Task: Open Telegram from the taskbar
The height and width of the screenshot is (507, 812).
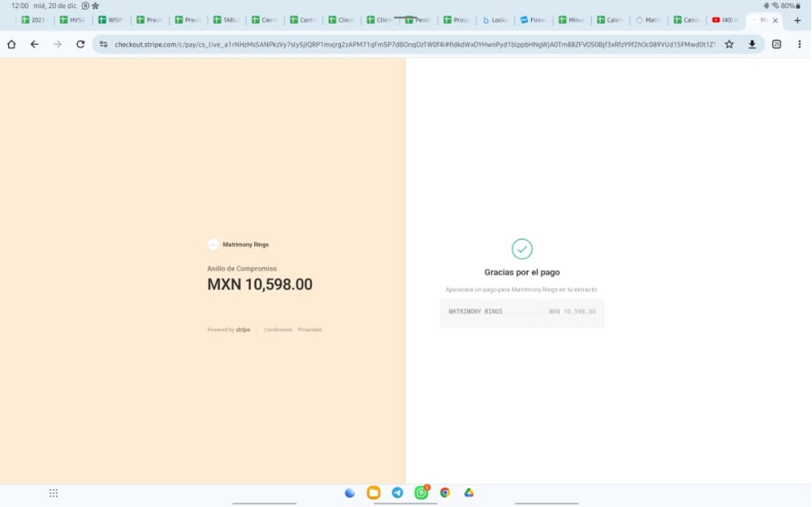Action: pyautogui.click(x=397, y=493)
